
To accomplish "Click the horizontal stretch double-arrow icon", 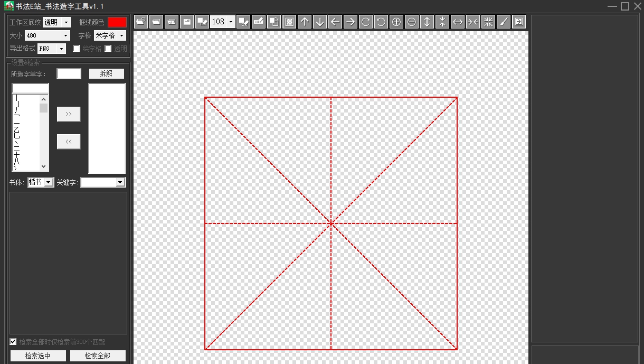I will click(458, 22).
